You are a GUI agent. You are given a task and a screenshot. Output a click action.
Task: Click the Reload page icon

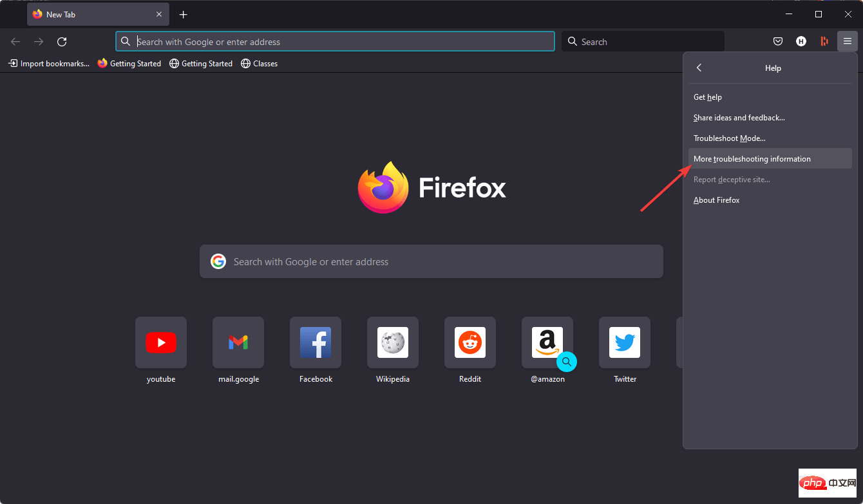(62, 42)
